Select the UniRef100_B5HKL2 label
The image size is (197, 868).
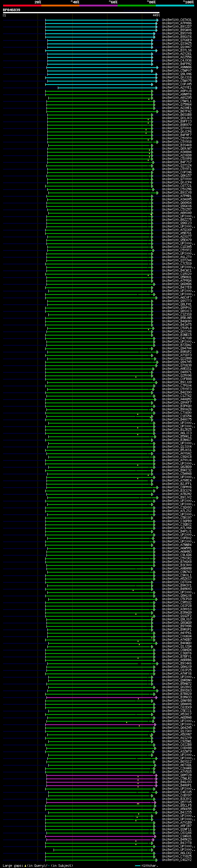coord(176,437)
